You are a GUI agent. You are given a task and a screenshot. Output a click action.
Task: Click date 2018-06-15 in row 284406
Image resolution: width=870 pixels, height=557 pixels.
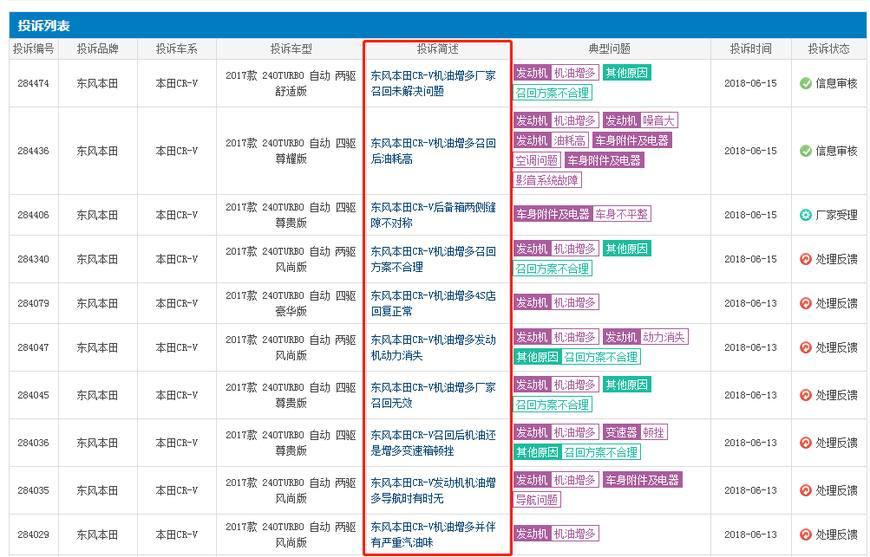(751, 215)
